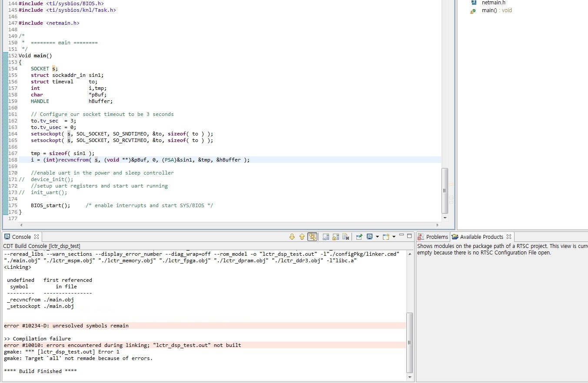Viewport: 588px width, 383px height.
Task: Pin the Console view
Action: pos(359,237)
